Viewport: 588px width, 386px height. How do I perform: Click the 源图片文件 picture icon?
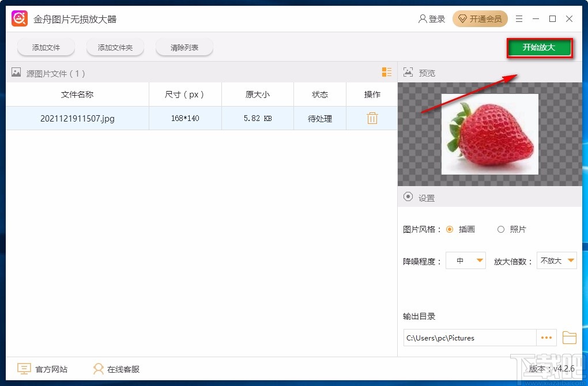[15, 73]
